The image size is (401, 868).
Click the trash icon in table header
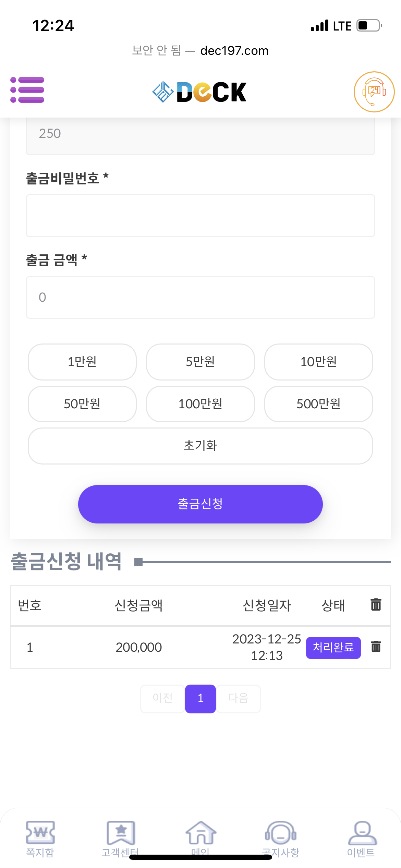[376, 605]
